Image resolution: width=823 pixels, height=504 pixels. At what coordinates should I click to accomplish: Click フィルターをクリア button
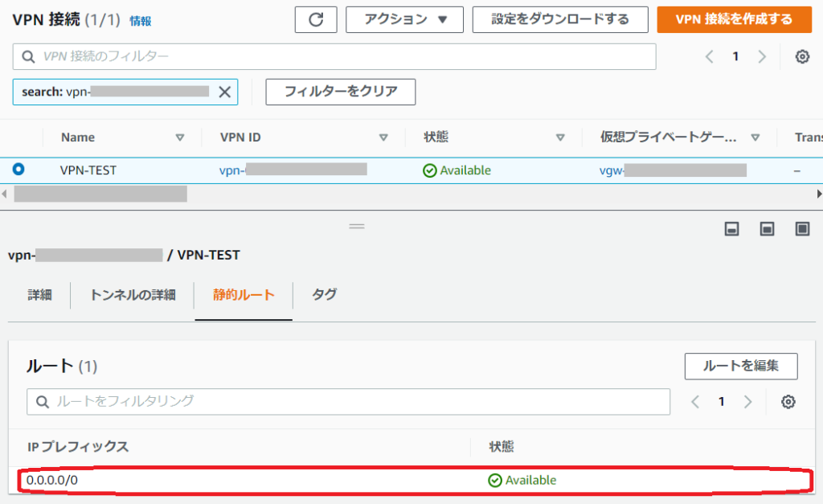pyautogui.click(x=341, y=92)
